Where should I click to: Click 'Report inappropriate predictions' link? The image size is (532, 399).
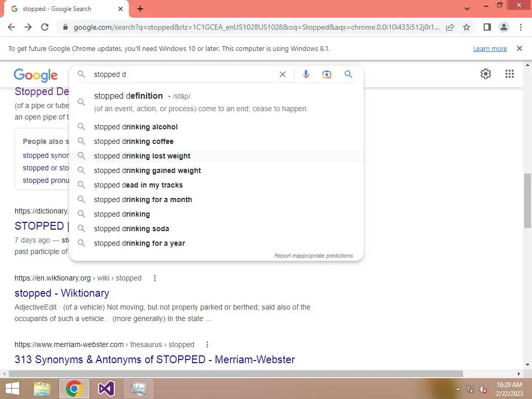313,256
